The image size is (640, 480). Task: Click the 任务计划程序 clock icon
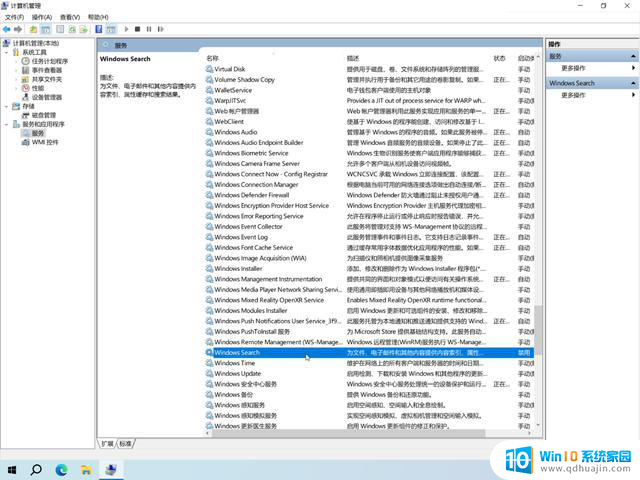pos(25,61)
